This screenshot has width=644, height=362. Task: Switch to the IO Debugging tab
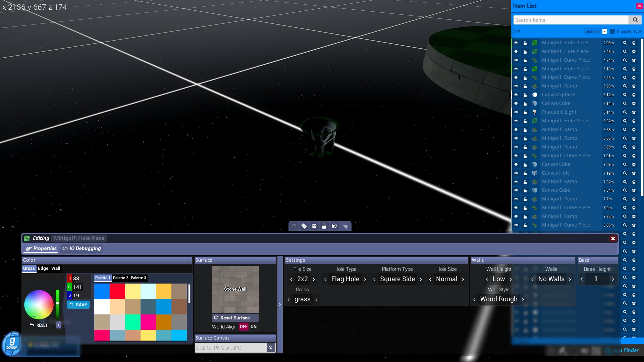coord(82,248)
